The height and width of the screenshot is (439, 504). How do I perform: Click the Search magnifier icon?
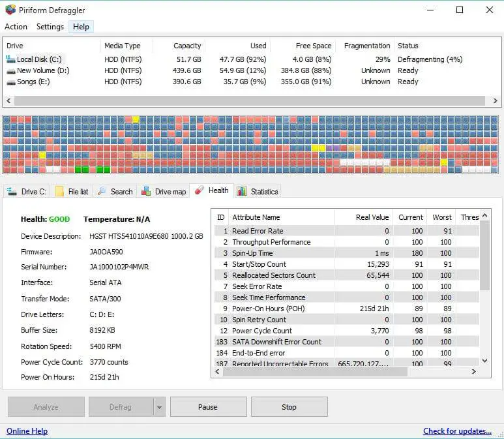[102, 191]
